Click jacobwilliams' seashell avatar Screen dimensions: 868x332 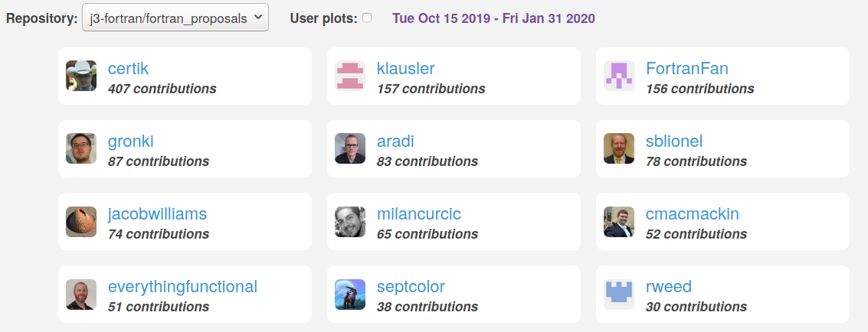click(x=80, y=222)
